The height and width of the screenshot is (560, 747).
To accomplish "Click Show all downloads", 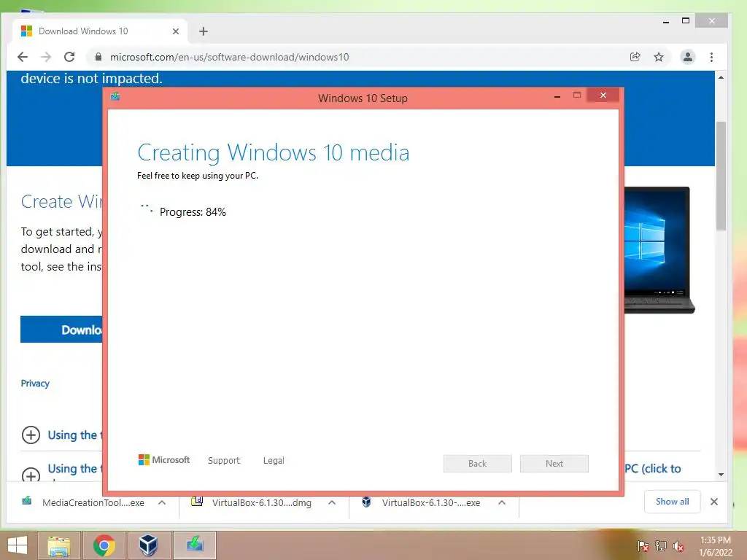I will [672, 502].
